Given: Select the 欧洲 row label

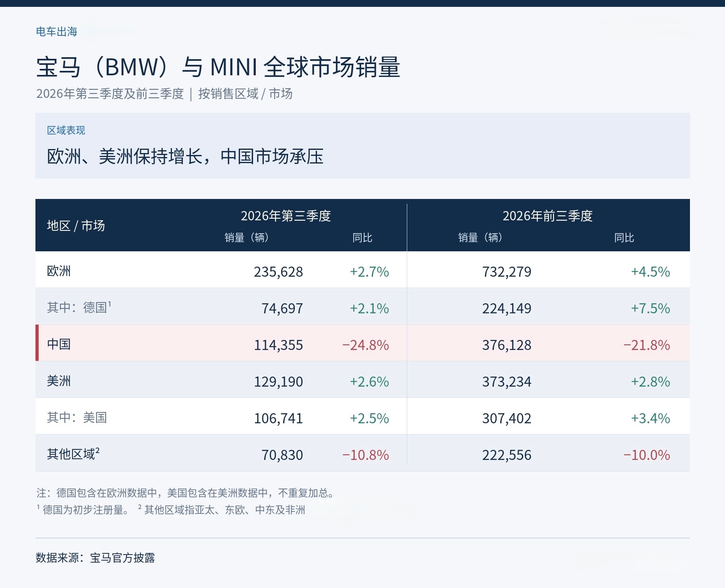Looking at the screenshot, I should click(x=59, y=271).
